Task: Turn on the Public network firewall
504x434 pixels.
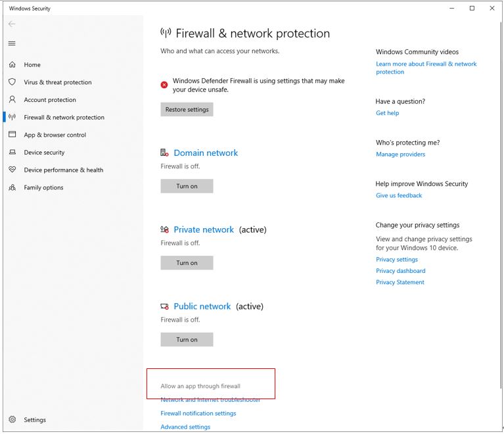Action: click(187, 339)
